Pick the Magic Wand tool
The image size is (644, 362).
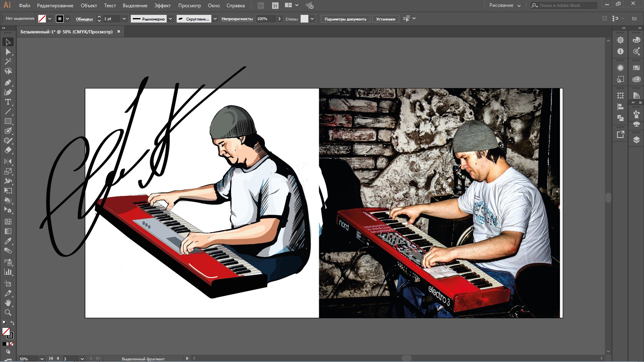pyautogui.click(x=8, y=62)
